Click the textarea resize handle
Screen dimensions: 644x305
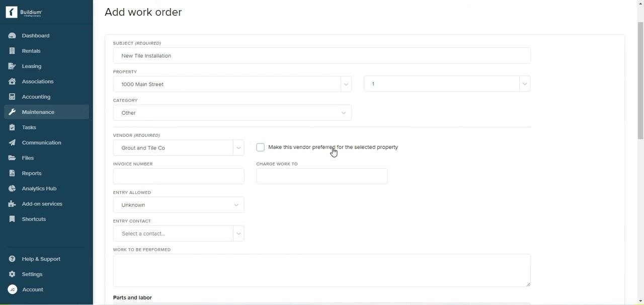tap(528, 284)
